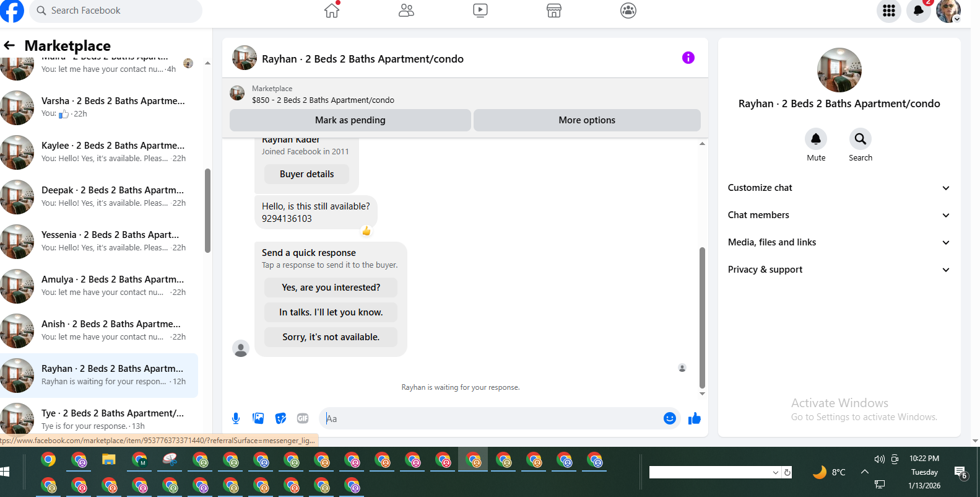
Task: Click the back arrow beside Marketplace
Action: (x=9, y=45)
